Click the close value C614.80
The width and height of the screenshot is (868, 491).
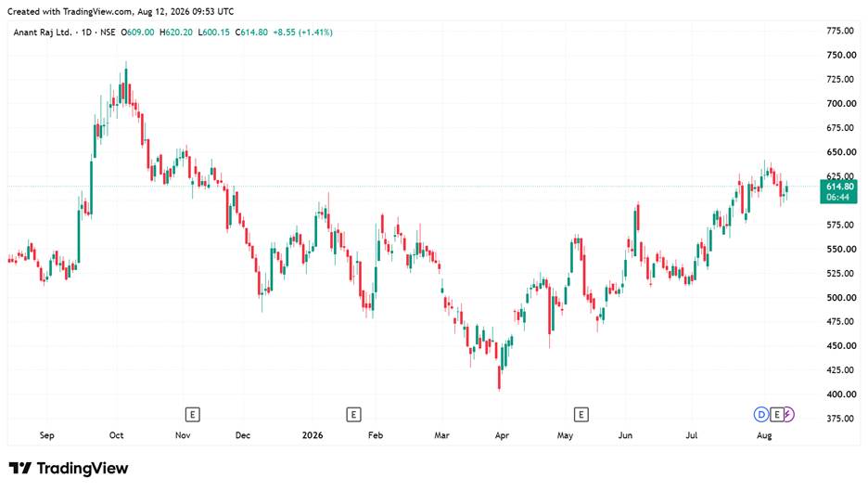[x=251, y=32]
